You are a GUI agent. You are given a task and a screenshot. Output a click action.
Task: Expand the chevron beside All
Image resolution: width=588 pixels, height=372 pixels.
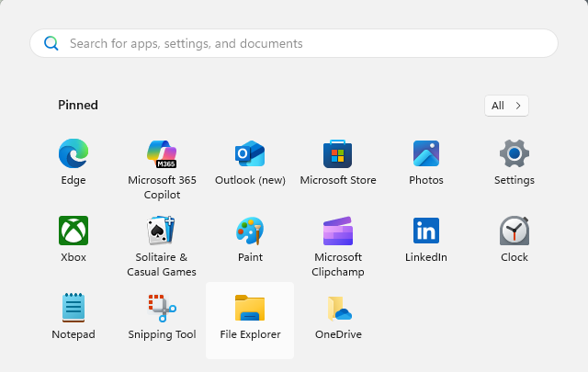tap(519, 106)
